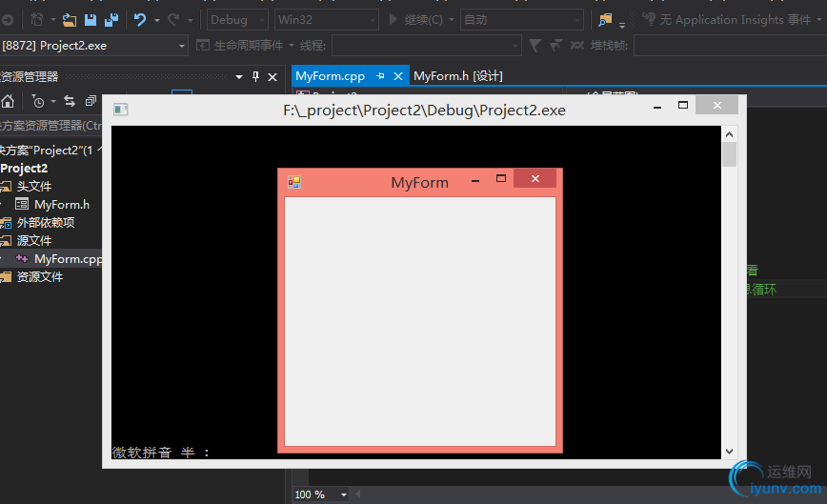827x504 pixels.
Task: Click the sync with active document icon
Action: tap(70, 101)
